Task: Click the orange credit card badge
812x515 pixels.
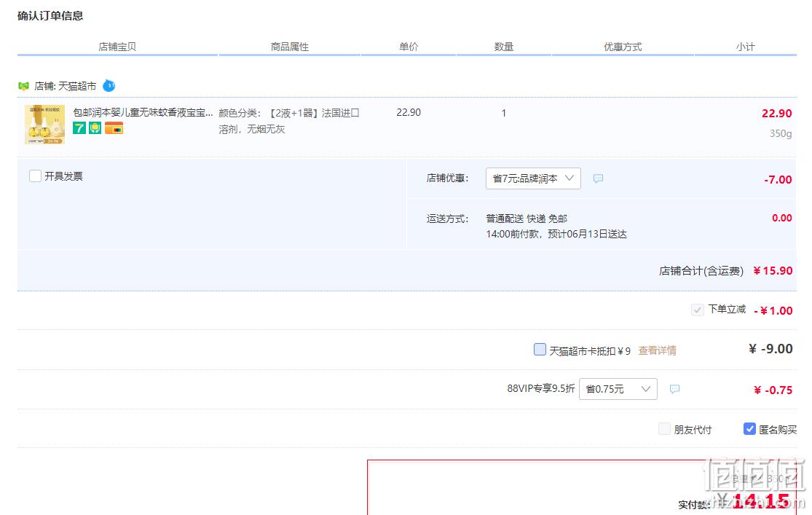Action: tap(114, 127)
